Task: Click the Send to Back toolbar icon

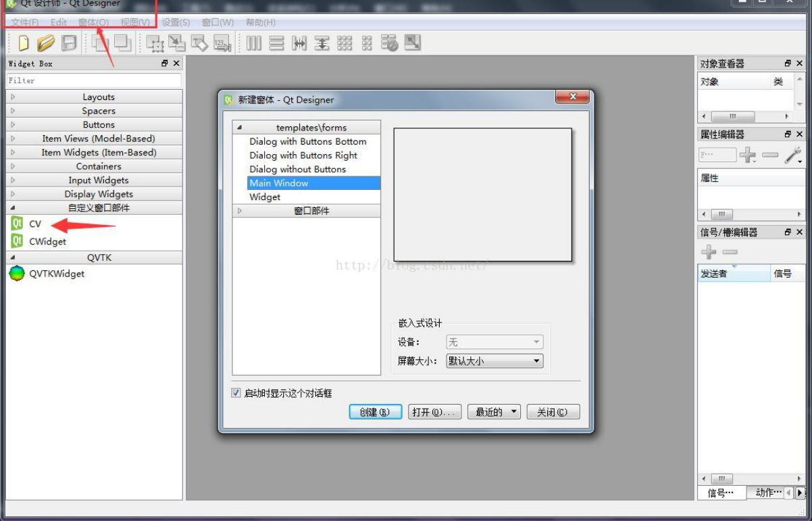Action: click(101, 43)
